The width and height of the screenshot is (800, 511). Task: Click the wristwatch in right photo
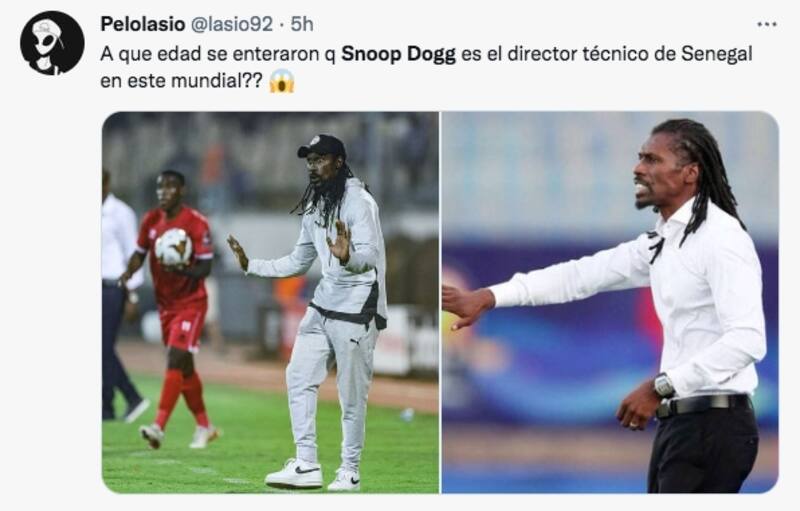point(664,385)
